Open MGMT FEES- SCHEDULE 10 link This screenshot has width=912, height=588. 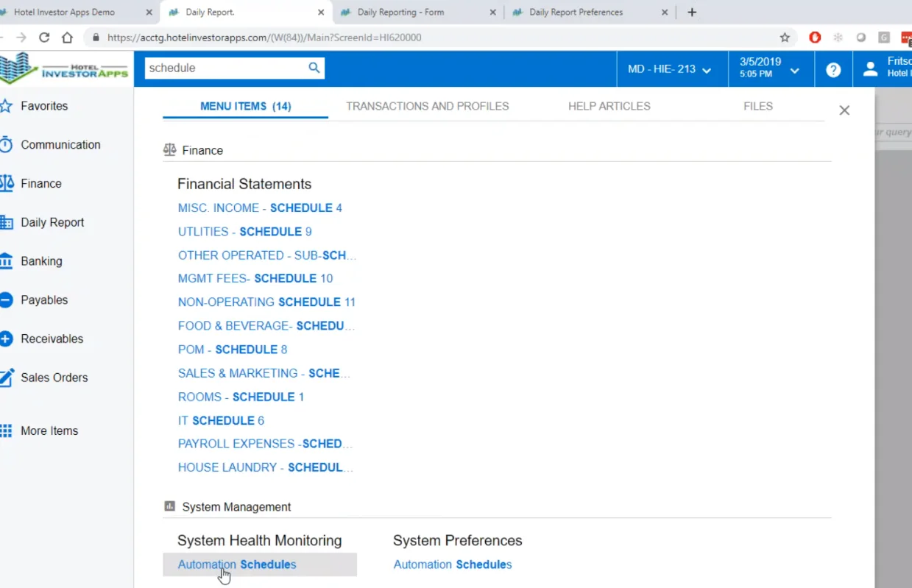click(x=255, y=279)
